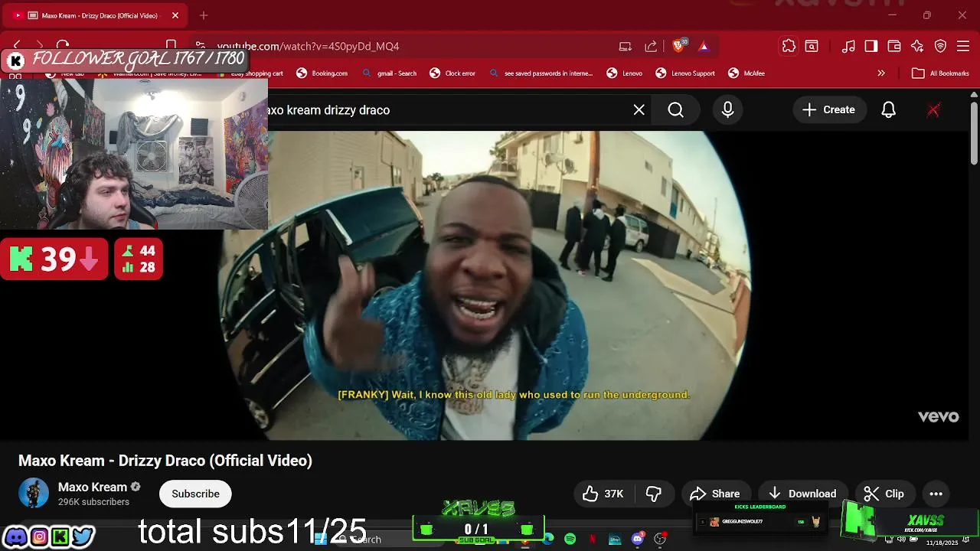Open OBS Studio from the taskbar
The width and height of the screenshot is (980, 551).
[x=660, y=539]
